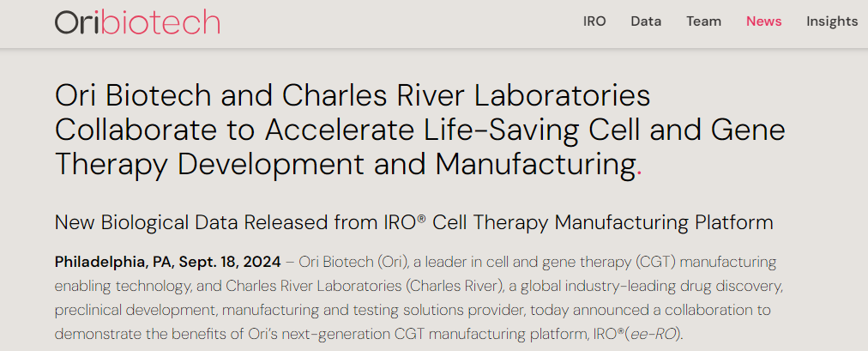Click "Therapy Development and Manufacturing" headline line
868x351 pixels.
tap(343, 162)
